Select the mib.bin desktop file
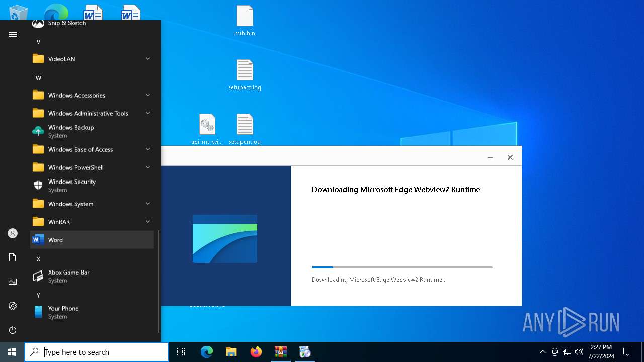Image resolution: width=644 pixels, height=362 pixels. 245,21
